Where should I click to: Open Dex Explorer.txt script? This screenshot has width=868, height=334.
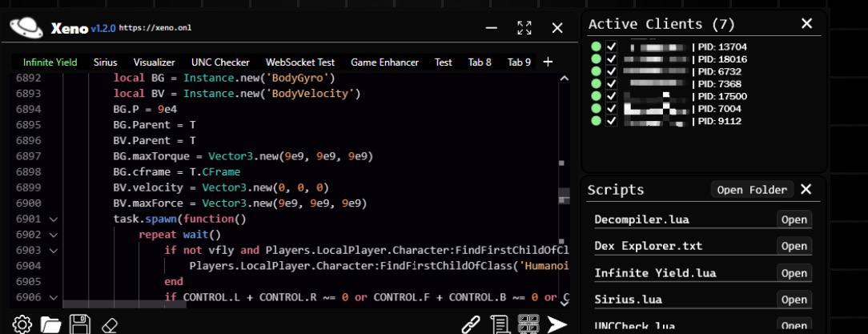(x=794, y=246)
